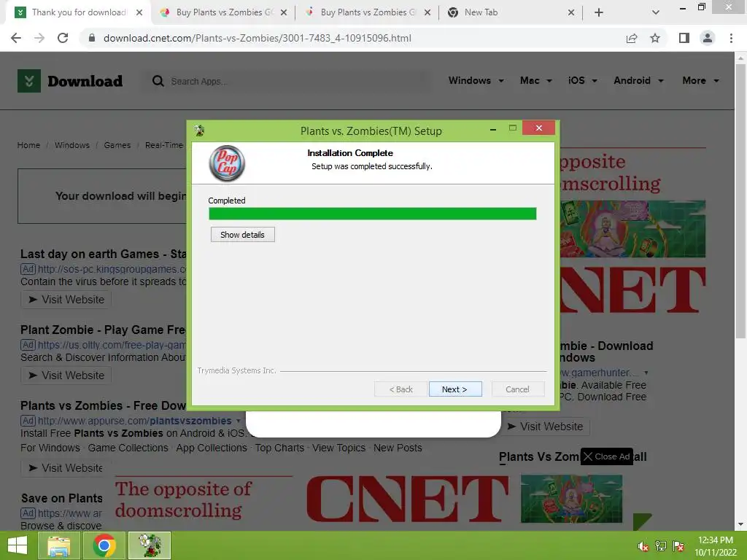The height and width of the screenshot is (560, 747).
Task: Open File Explorer from taskbar
Action: click(58, 545)
